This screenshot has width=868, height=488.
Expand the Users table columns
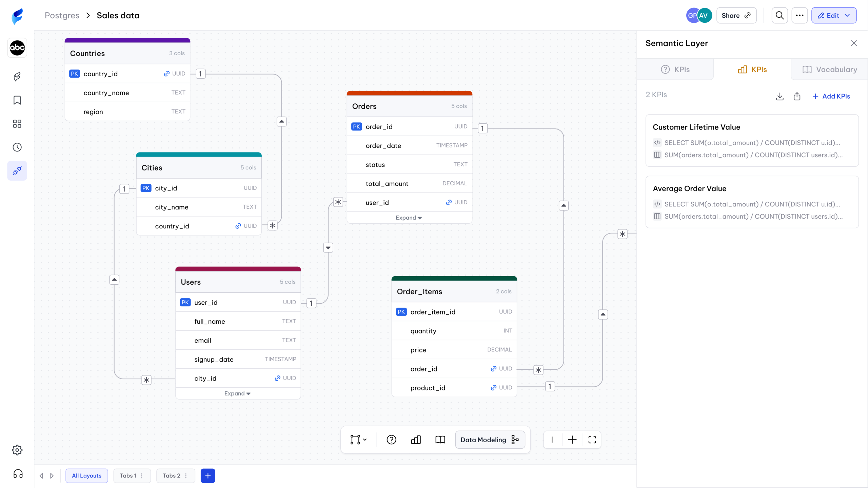[x=237, y=393]
